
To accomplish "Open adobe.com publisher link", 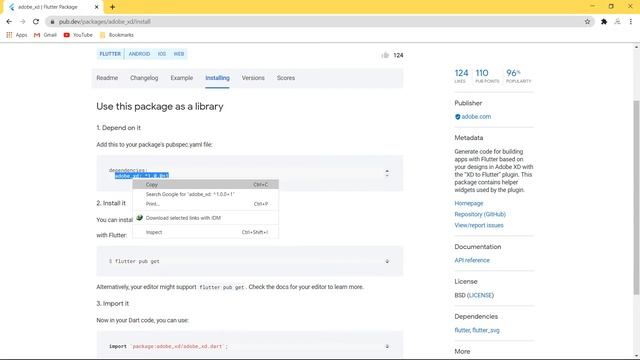I will 476,117.
